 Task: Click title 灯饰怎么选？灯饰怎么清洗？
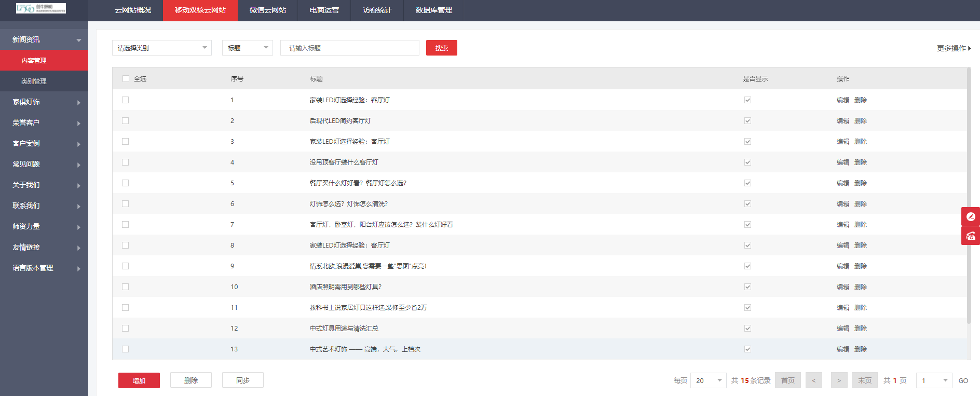[349, 203]
